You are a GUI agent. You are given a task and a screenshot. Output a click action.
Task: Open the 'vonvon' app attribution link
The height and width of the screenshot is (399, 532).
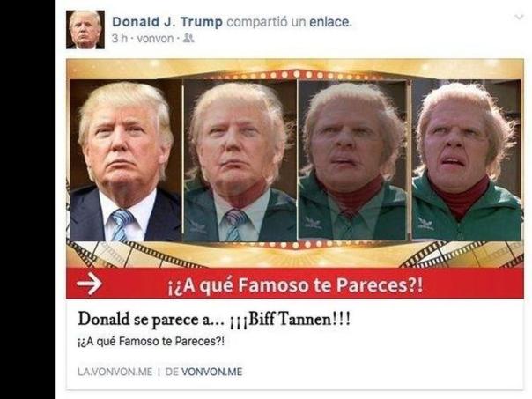coord(155,39)
